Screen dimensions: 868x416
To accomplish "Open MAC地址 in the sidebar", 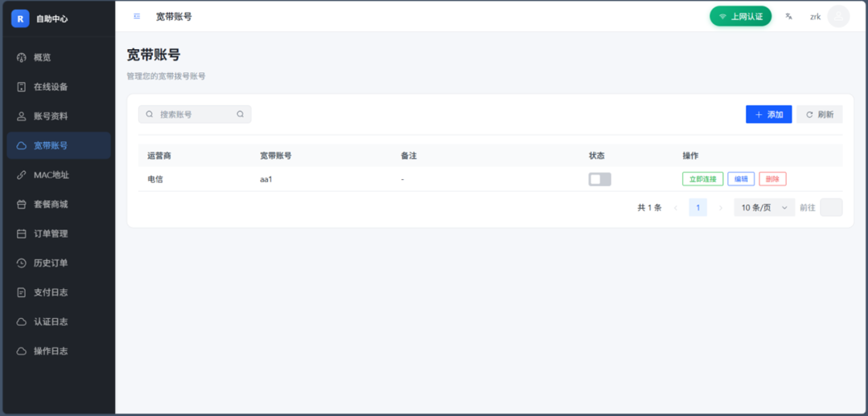I will point(59,175).
